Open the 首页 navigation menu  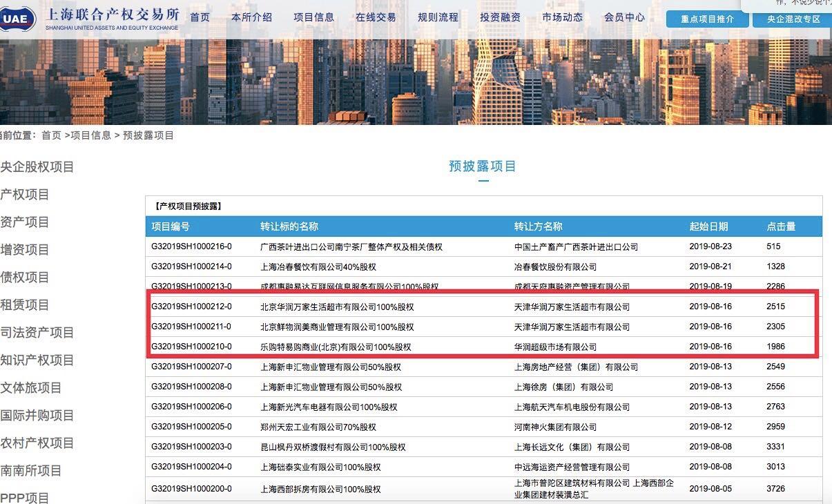[x=200, y=17]
